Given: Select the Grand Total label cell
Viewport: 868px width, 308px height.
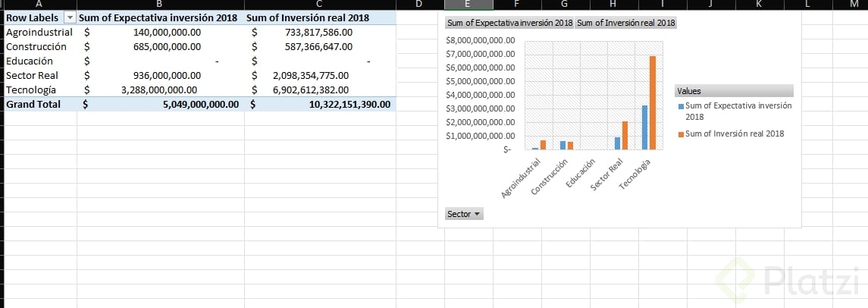Looking at the screenshot, I should (40, 104).
